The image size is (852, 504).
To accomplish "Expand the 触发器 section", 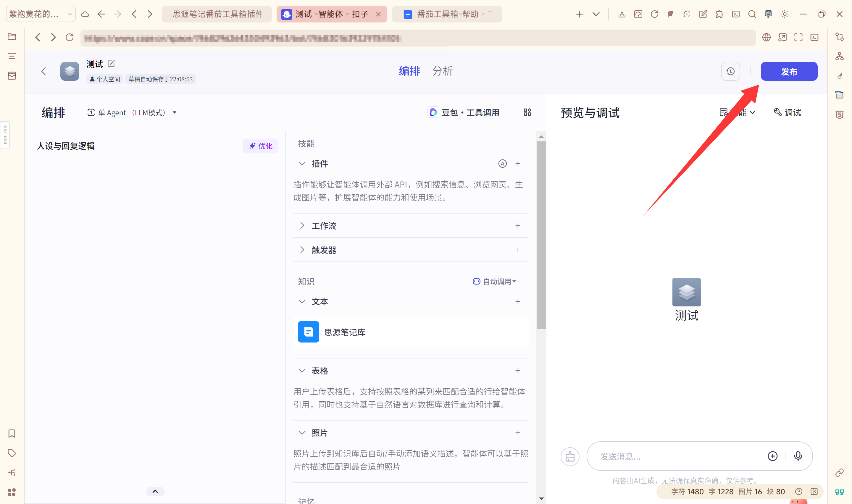I will (302, 250).
